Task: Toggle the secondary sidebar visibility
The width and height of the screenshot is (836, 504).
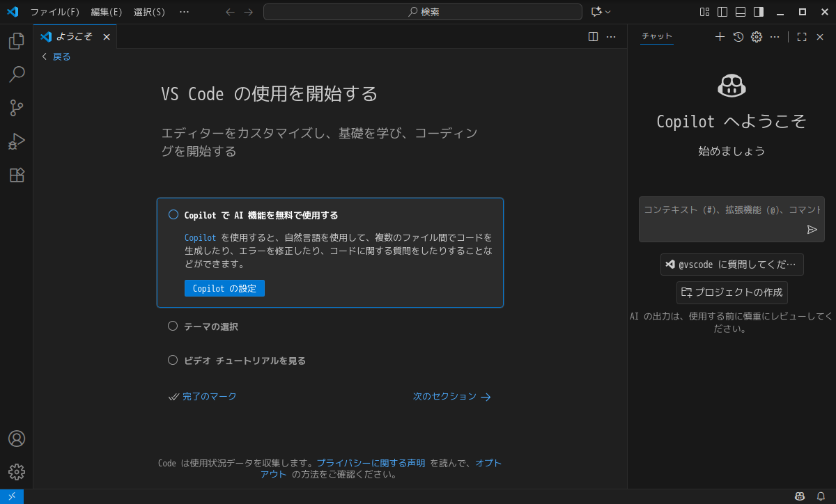Action: click(x=759, y=12)
